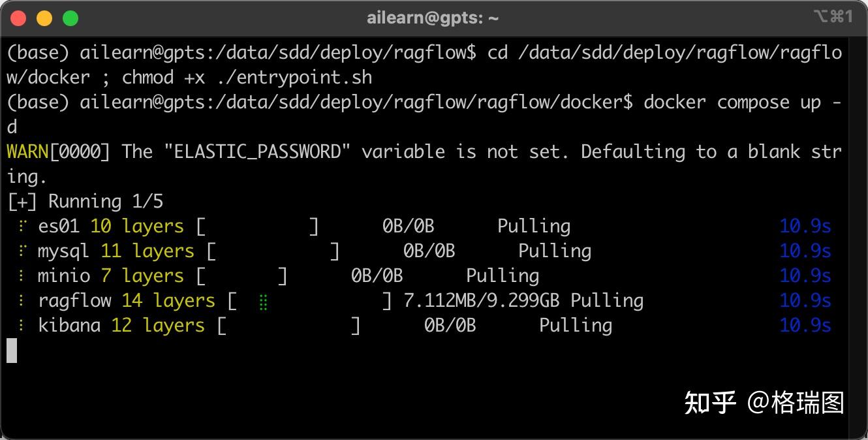The image size is (868, 440).
Task: Click the es01 layers progress bar
Action: (257, 227)
